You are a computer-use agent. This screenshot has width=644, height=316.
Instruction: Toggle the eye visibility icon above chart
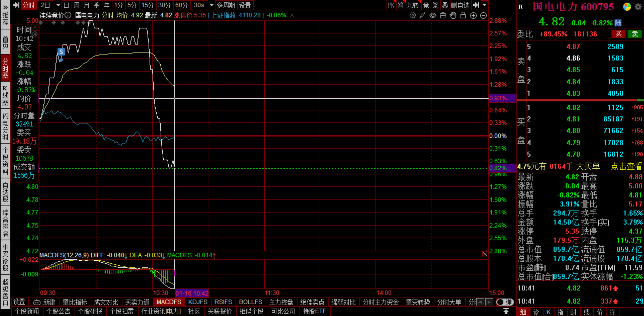(x=433, y=15)
